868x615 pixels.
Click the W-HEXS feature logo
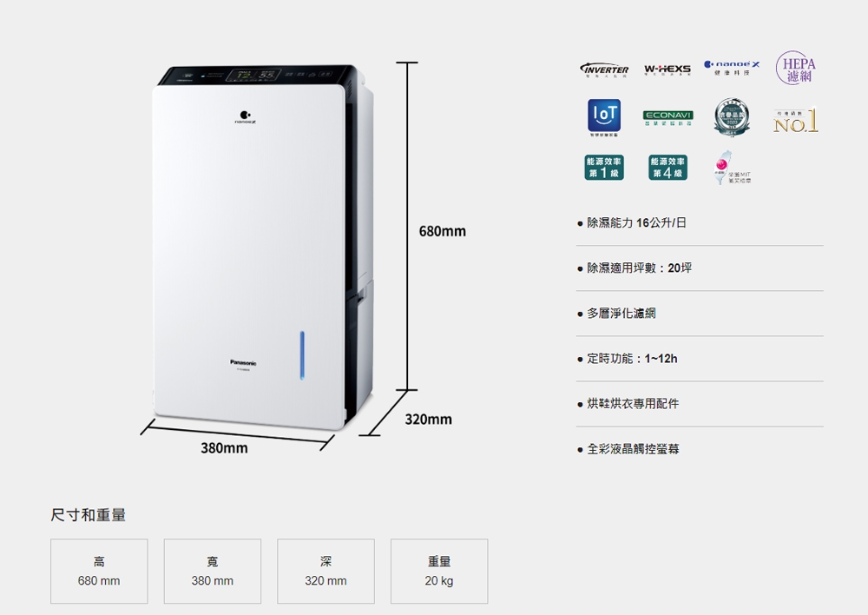667,69
